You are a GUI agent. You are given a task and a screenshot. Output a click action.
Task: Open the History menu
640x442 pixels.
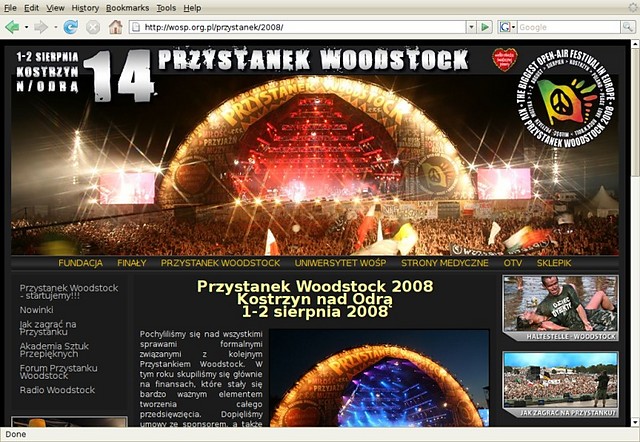[x=85, y=8]
